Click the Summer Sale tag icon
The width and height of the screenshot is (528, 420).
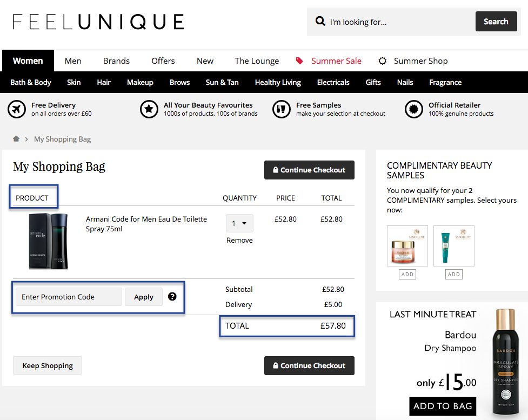(x=299, y=61)
